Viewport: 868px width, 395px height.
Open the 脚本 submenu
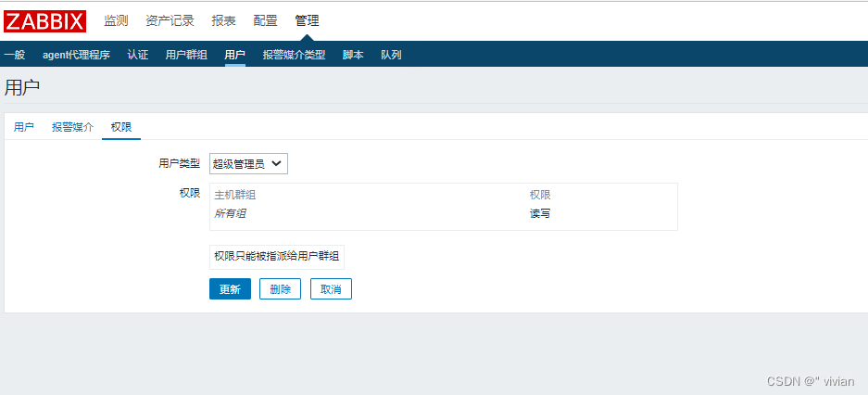[x=353, y=55]
